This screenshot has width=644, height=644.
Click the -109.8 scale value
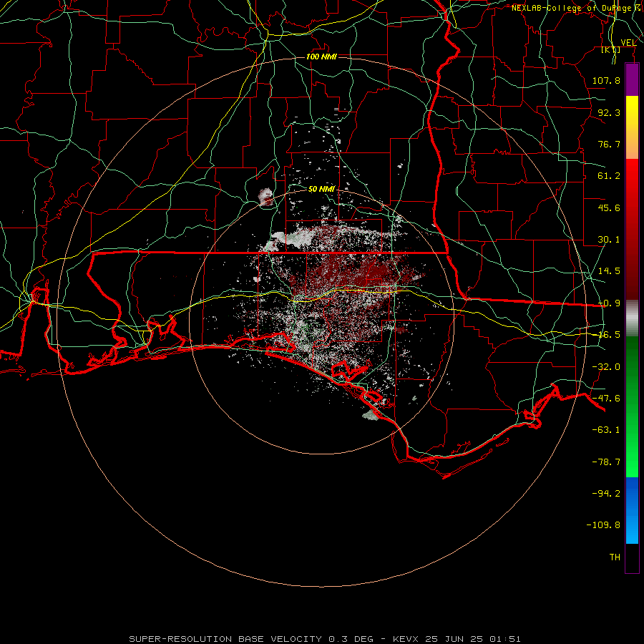(x=603, y=525)
